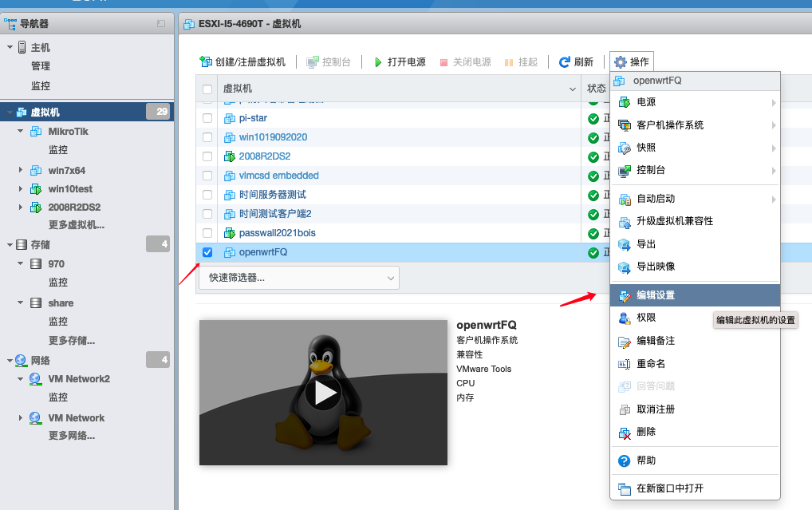This screenshot has width=812, height=510.
Task: Click 更多虚拟机... in navigator
Action: pos(77,225)
